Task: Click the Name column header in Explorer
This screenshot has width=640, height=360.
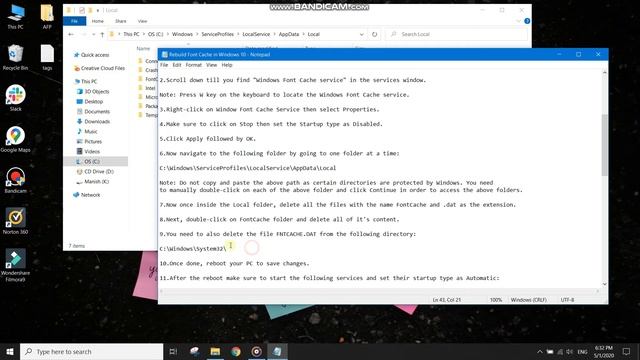Action: [143, 49]
